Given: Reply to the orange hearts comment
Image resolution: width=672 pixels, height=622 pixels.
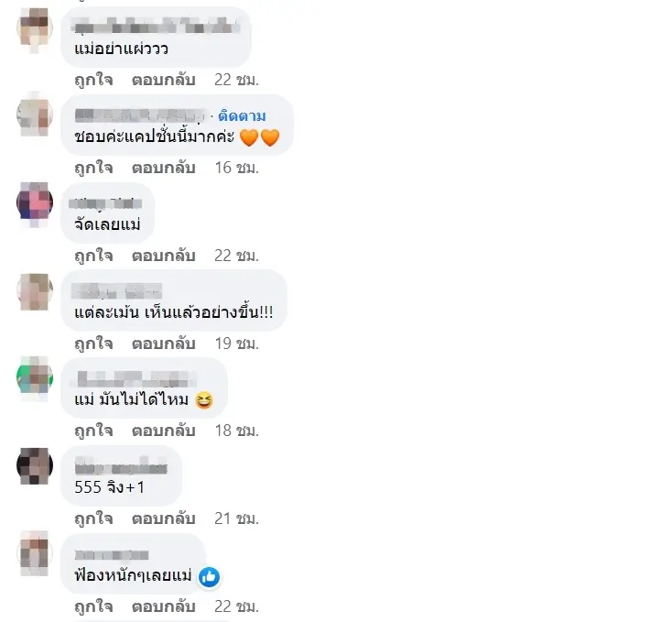Looking at the screenshot, I should (164, 168).
